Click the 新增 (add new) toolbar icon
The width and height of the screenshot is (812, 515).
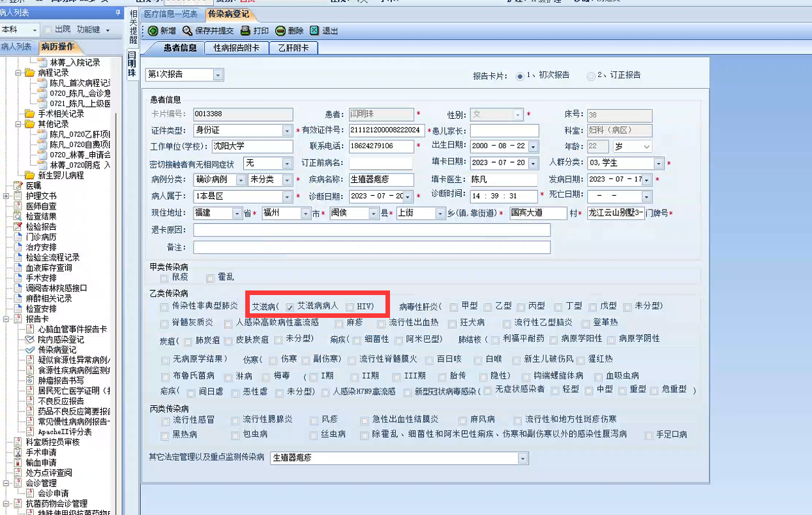153,31
